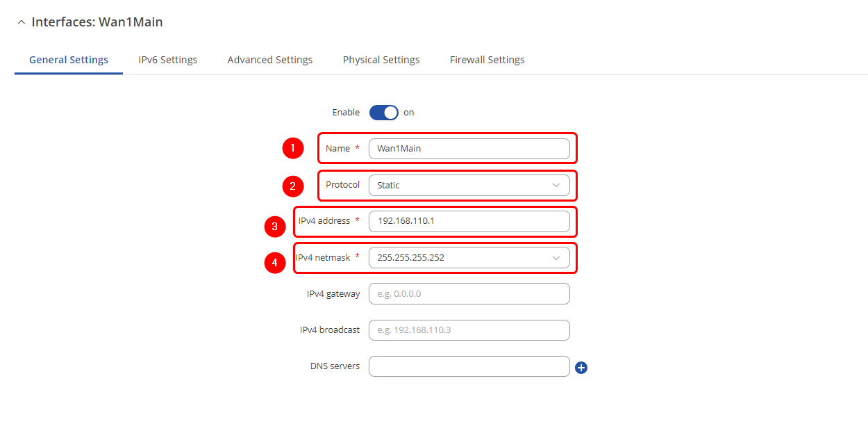Select the IPv4 broadcast input box

pos(469,330)
